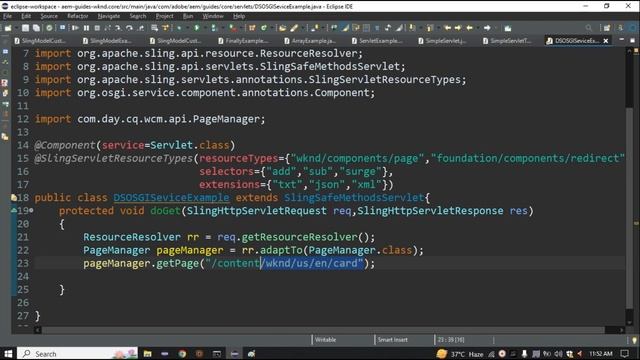640x360 pixels.
Task: Switch to the ServletExample editor tab
Action: 377,41
